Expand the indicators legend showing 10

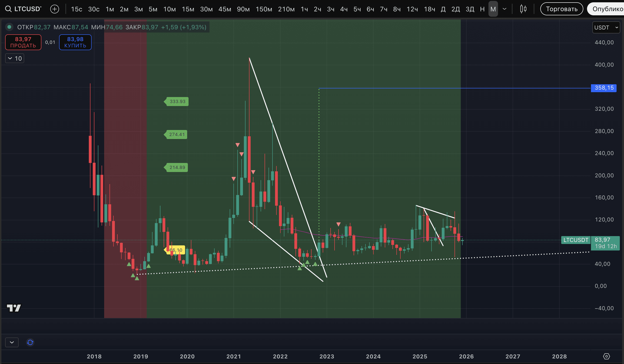(15, 58)
